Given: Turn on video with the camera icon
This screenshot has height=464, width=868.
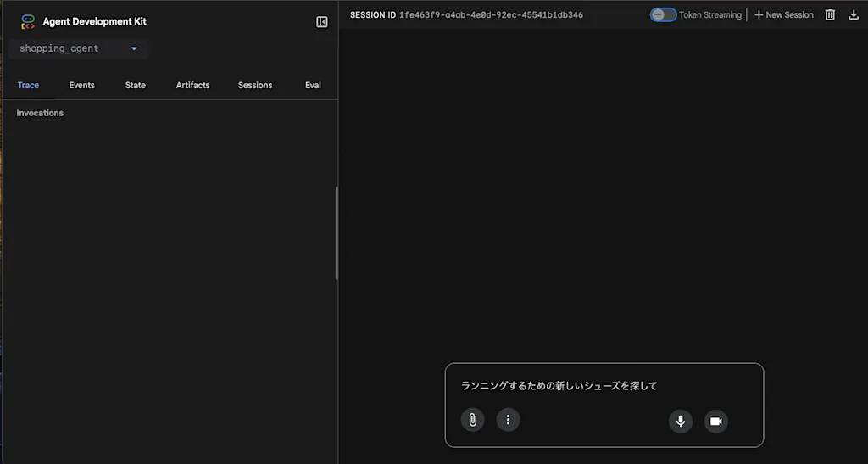Looking at the screenshot, I should point(715,422).
